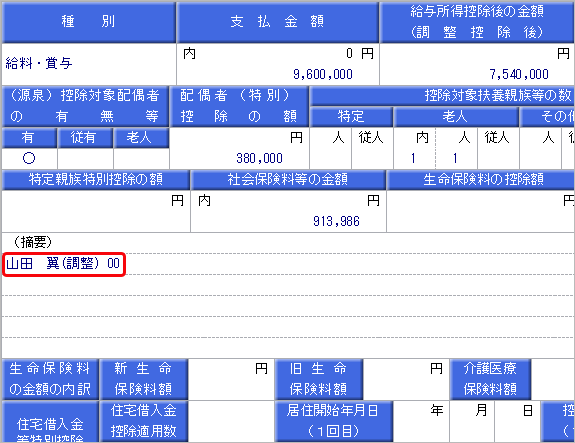The height and width of the screenshot is (443, 575).
Task: Click the 生命保険料の控除額 header
Action: 481,180
